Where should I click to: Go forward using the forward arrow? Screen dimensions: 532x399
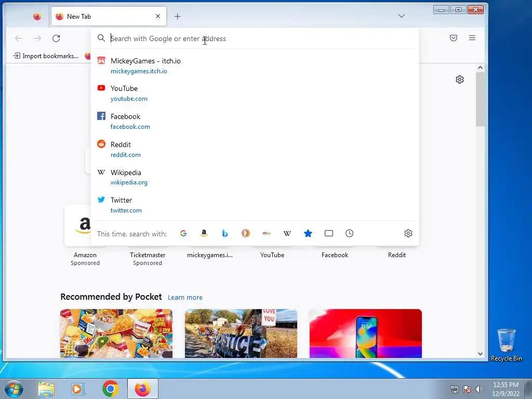[x=37, y=38]
